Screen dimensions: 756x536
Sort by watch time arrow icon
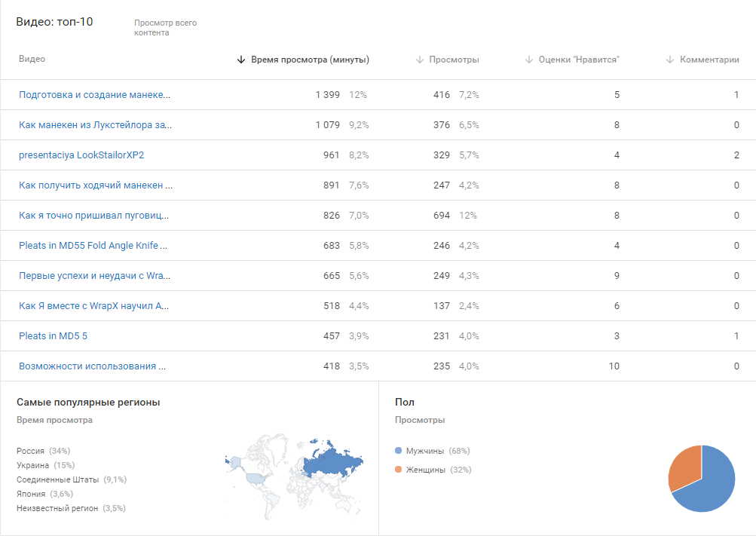pyautogui.click(x=241, y=60)
